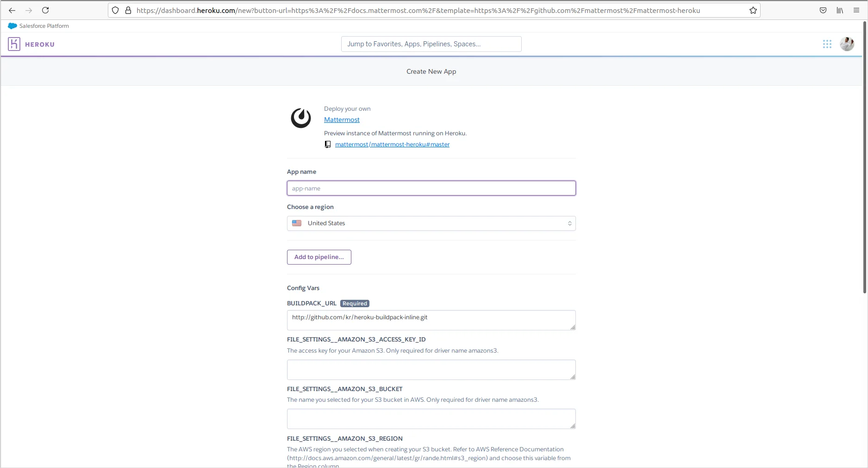Click the Create New App heading
Viewport: 868px width, 468px height.
click(x=431, y=71)
